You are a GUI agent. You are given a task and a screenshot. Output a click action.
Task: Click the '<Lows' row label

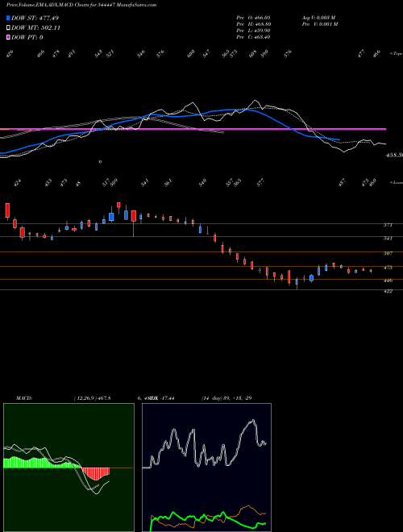tap(396, 182)
